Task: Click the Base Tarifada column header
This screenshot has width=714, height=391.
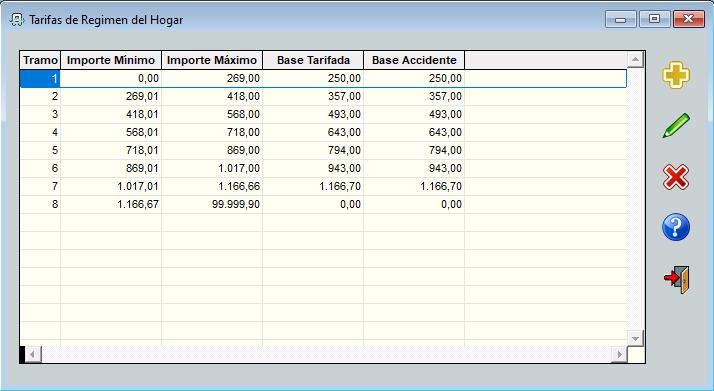Action: (313, 60)
